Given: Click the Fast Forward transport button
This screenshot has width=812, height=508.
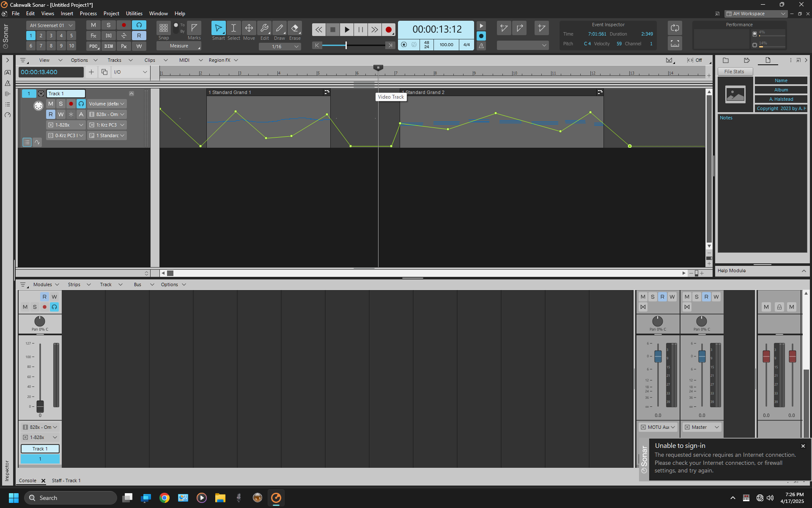Looking at the screenshot, I should click(375, 30).
